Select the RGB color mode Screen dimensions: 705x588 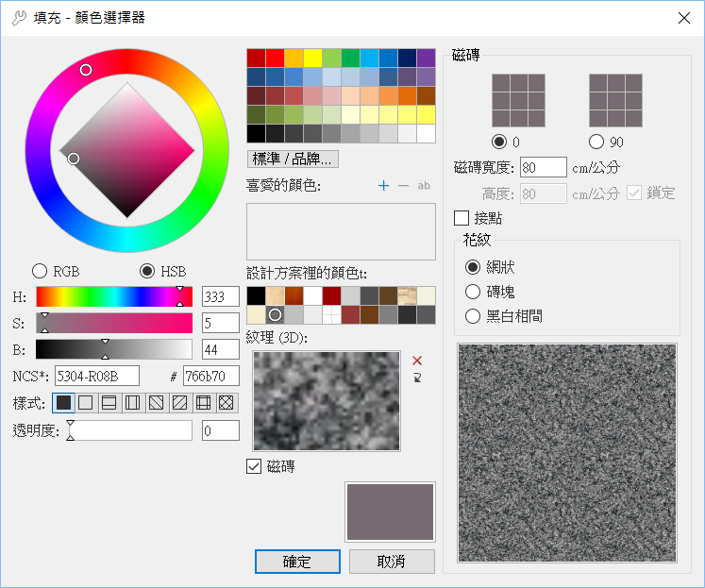tap(40, 271)
